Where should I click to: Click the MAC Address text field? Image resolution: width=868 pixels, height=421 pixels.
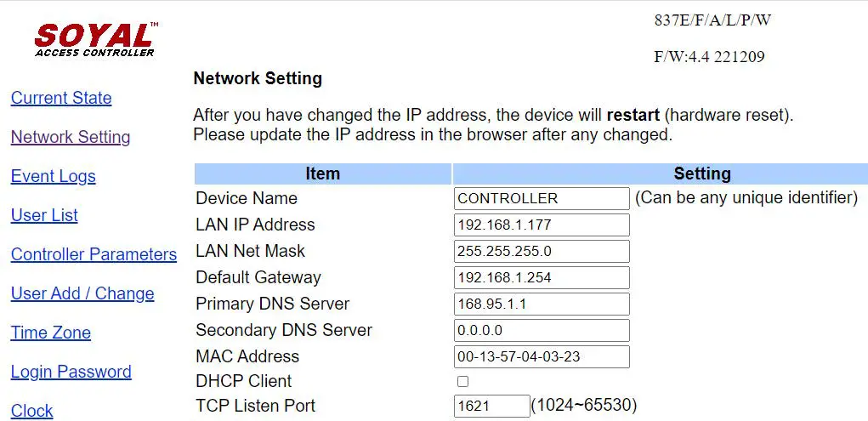(x=542, y=356)
